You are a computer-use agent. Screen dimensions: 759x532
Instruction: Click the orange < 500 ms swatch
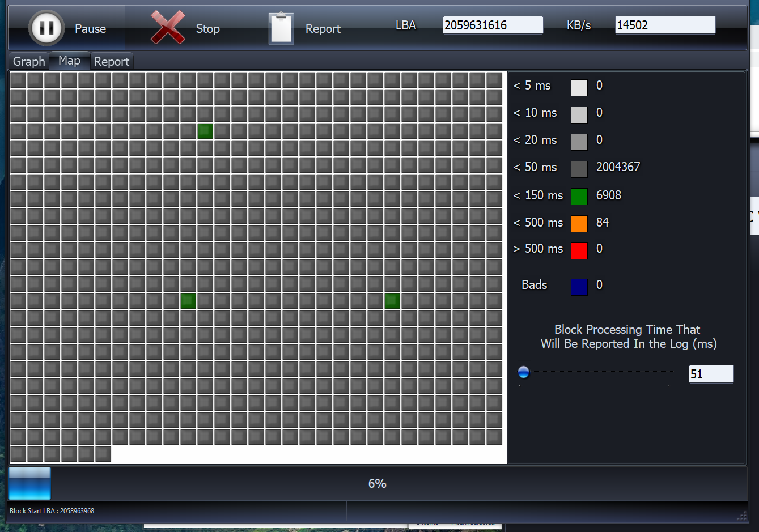579,224
